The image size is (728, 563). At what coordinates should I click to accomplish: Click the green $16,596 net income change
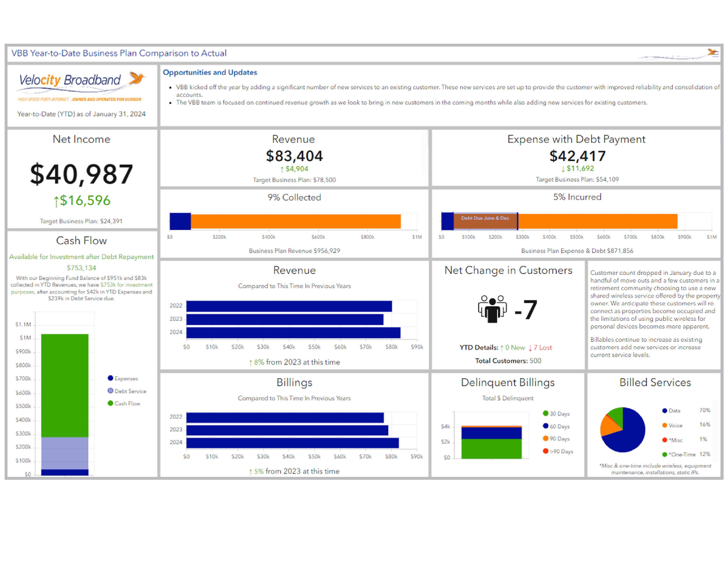point(82,200)
